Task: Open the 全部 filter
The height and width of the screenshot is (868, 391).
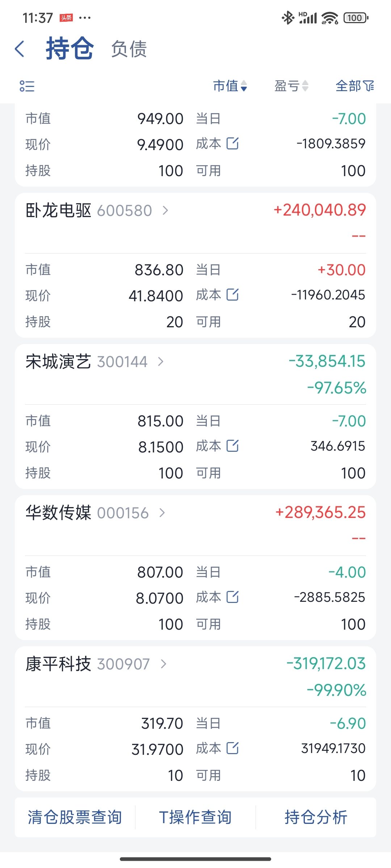Action: 354,86
